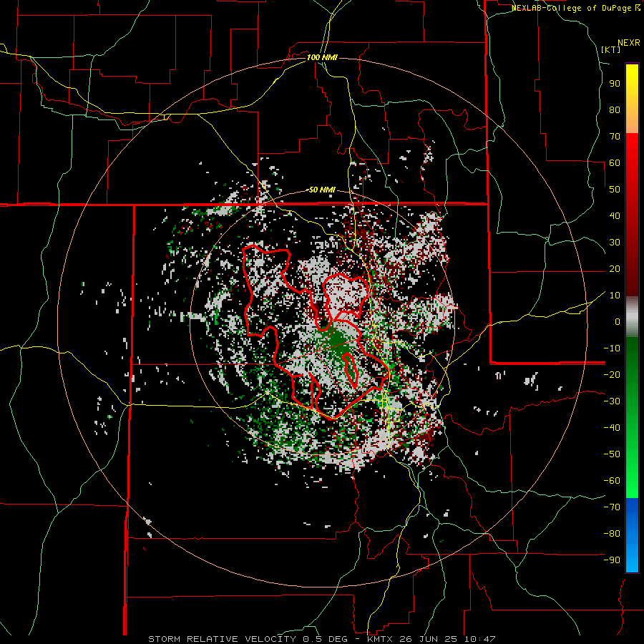The image size is (644, 644).
Task: Choose the 20 knot scale label
Action: 615,268
